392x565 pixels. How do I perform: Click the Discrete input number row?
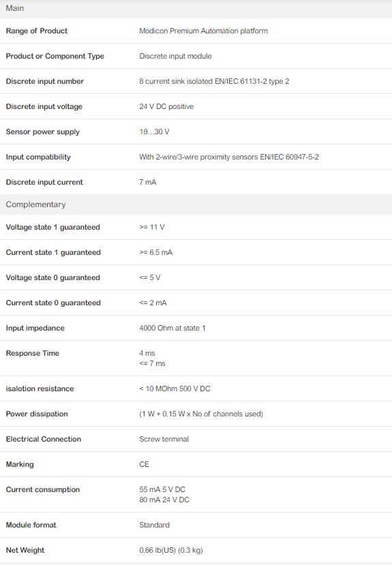[x=196, y=81]
